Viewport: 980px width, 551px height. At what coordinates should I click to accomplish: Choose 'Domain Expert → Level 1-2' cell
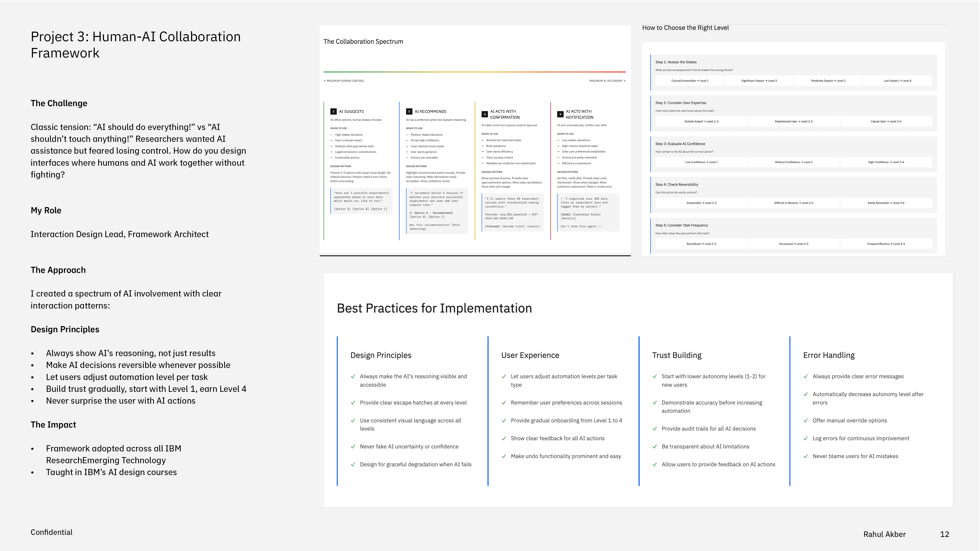701,121
